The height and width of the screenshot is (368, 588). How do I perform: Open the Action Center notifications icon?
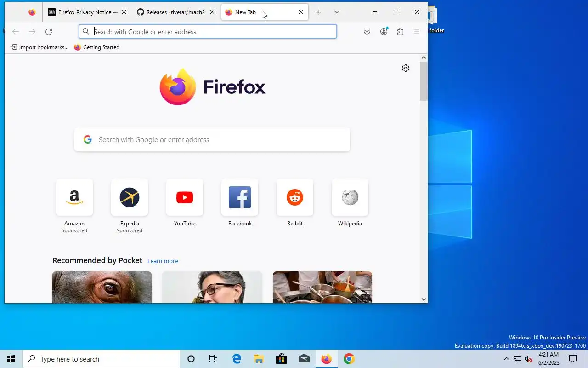pos(573,359)
